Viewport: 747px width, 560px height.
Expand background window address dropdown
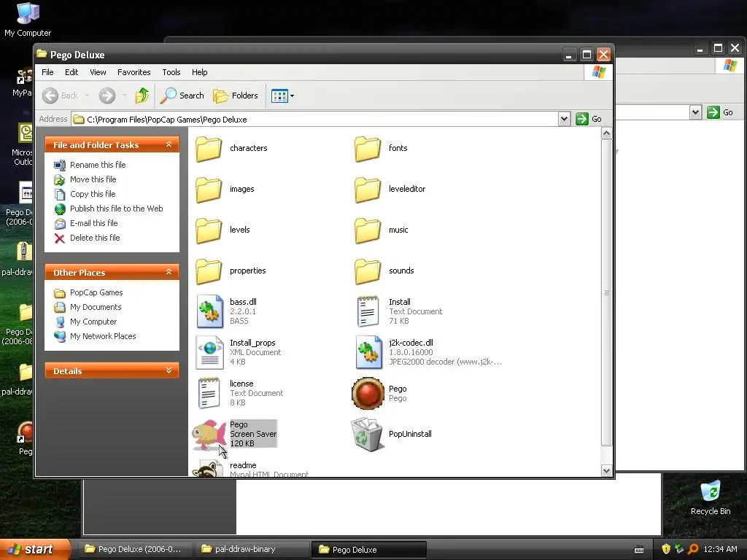pyautogui.click(x=695, y=112)
